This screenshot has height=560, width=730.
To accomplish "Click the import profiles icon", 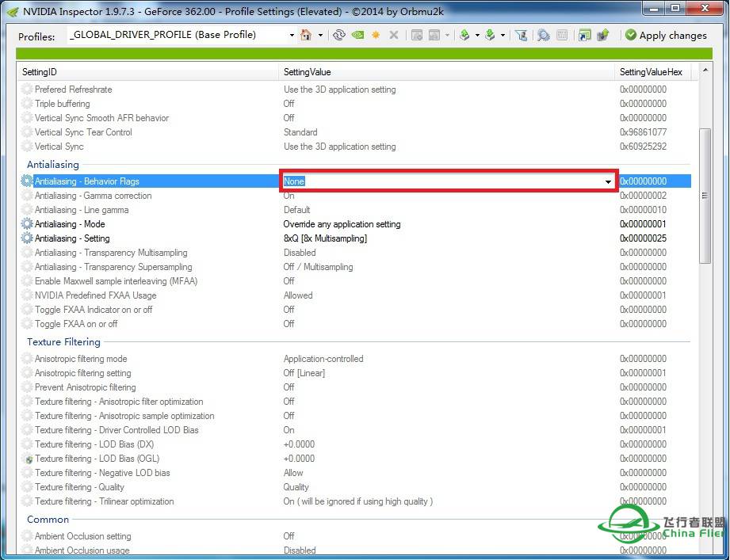I will pos(490,35).
